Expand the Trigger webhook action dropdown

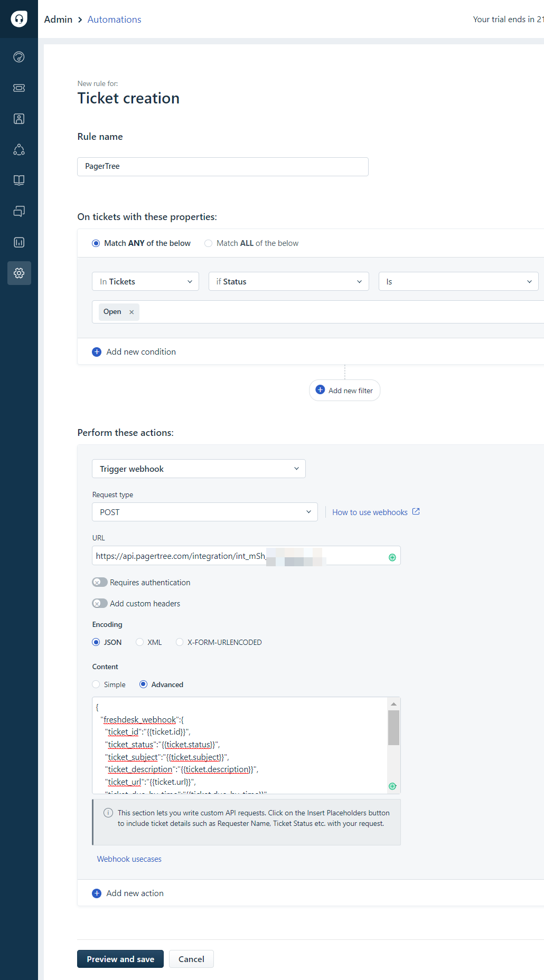[x=199, y=469]
